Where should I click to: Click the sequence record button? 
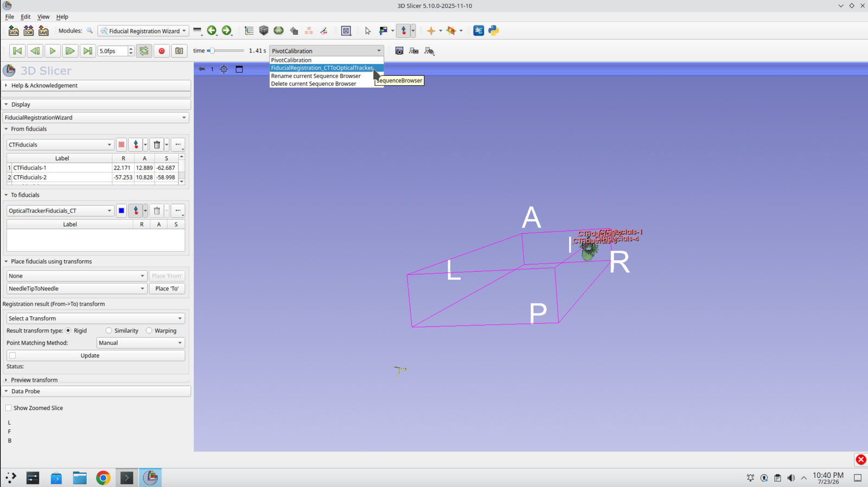click(x=162, y=51)
